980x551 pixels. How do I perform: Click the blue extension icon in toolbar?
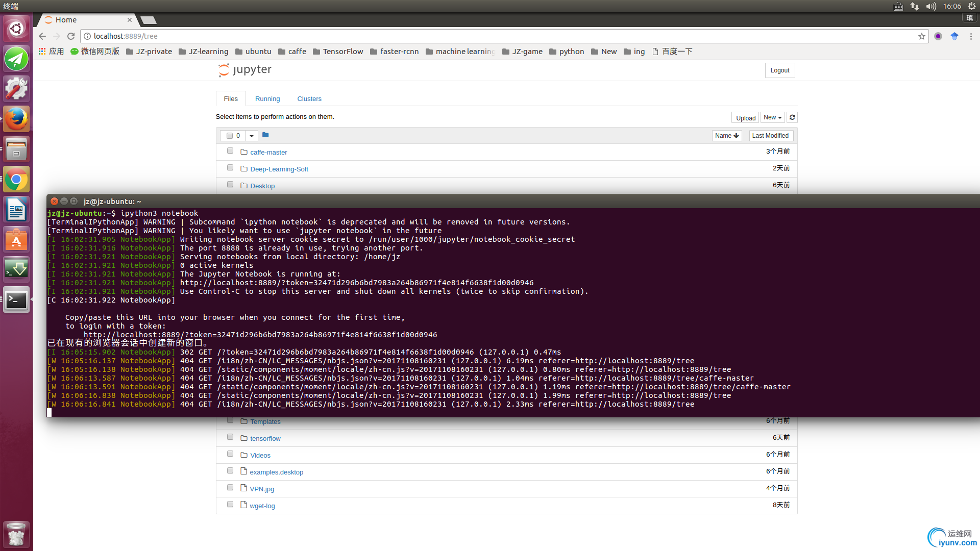click(x=954, y=36)
